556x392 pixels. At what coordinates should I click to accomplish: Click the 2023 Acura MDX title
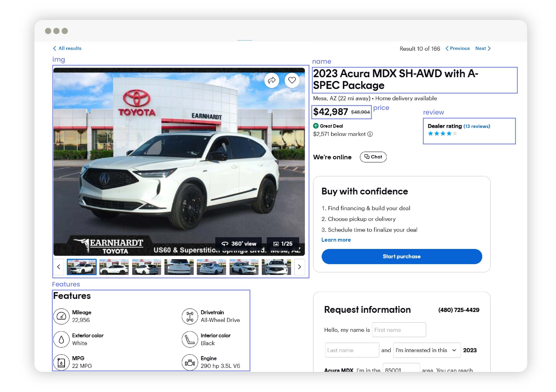point(395,79)
